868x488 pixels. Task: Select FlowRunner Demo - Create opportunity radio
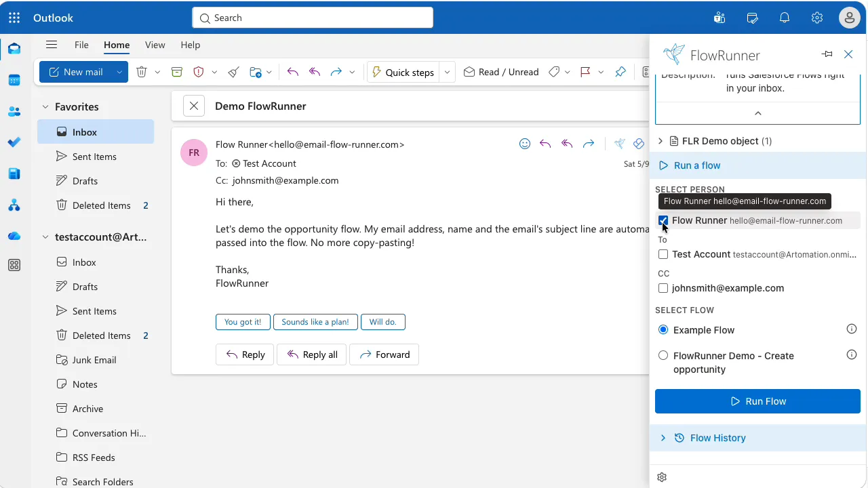[x=663, y=355]
